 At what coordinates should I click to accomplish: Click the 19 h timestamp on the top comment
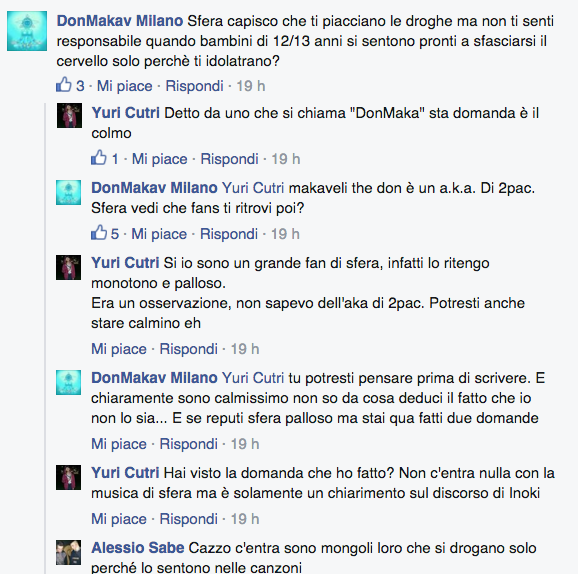pyautogui.click(x=251, y=86)
